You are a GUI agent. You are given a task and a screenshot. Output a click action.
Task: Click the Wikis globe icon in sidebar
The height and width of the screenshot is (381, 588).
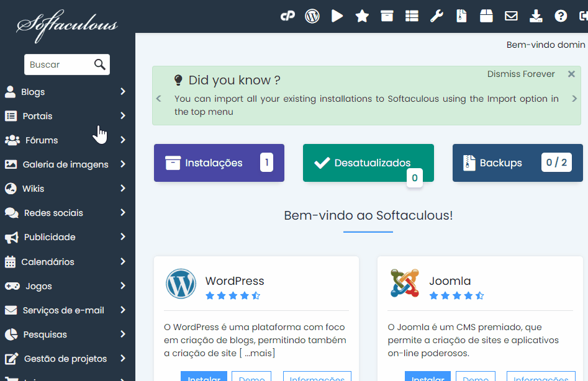point(11,189)
